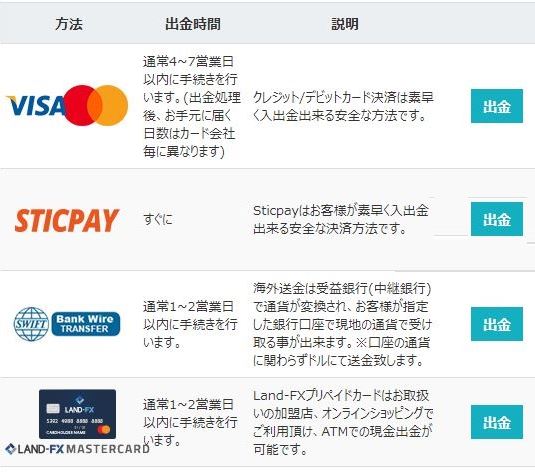Click the Bank Wire Transfer badge

click(x=86, y=324)
